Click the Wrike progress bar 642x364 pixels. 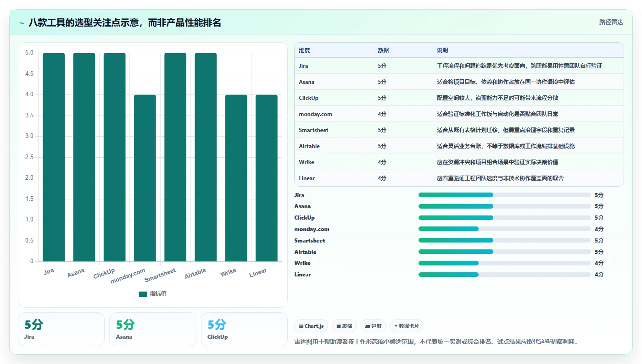505,263
